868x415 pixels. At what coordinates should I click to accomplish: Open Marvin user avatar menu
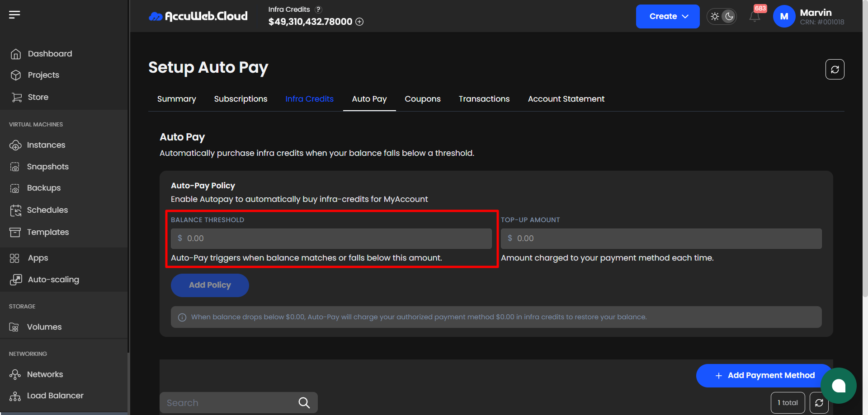tap(784, 16)
